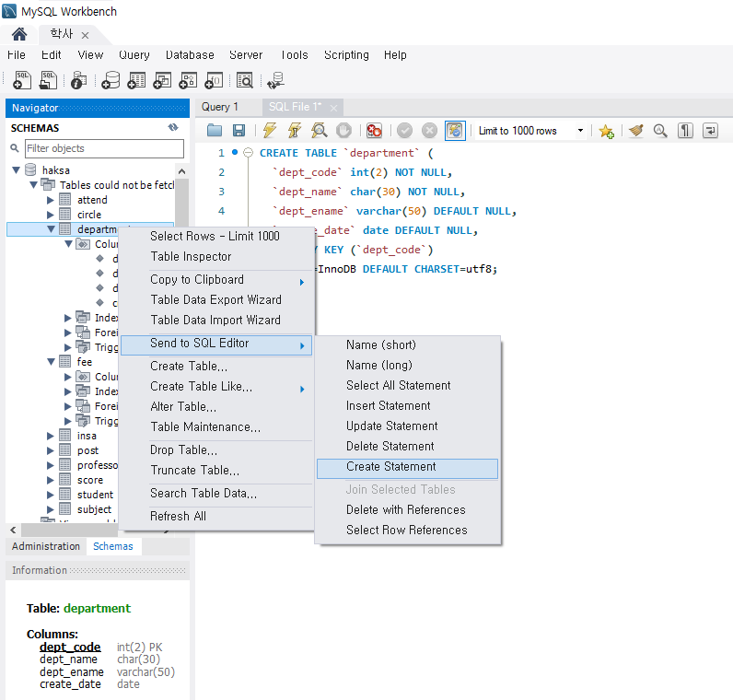The height and width of the screenshot is (700, 733).
Task: Toggle auto-commit mode button
Action: coord(455,131)
